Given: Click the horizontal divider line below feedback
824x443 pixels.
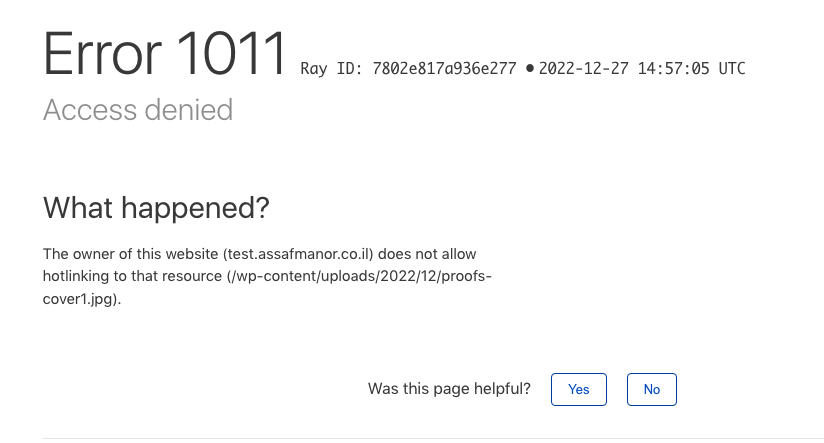Looking at the screenshot, I should pyautogui.click(x=433, y=438).
